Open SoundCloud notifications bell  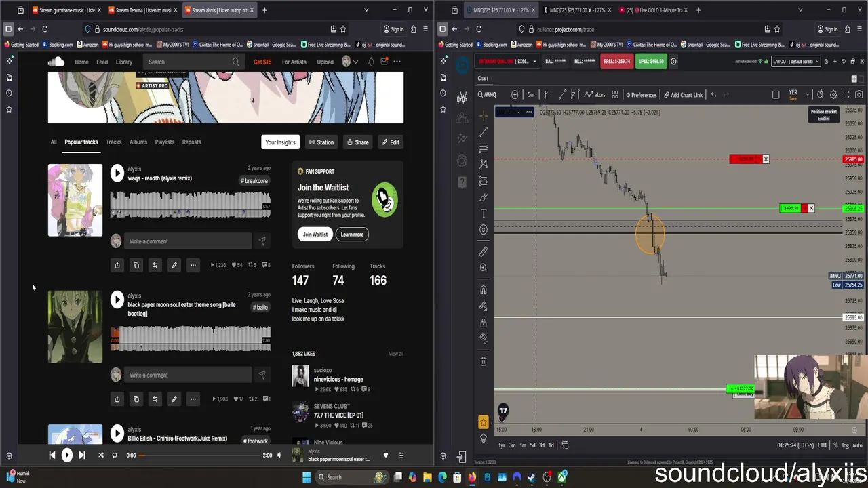pos(371,62)
